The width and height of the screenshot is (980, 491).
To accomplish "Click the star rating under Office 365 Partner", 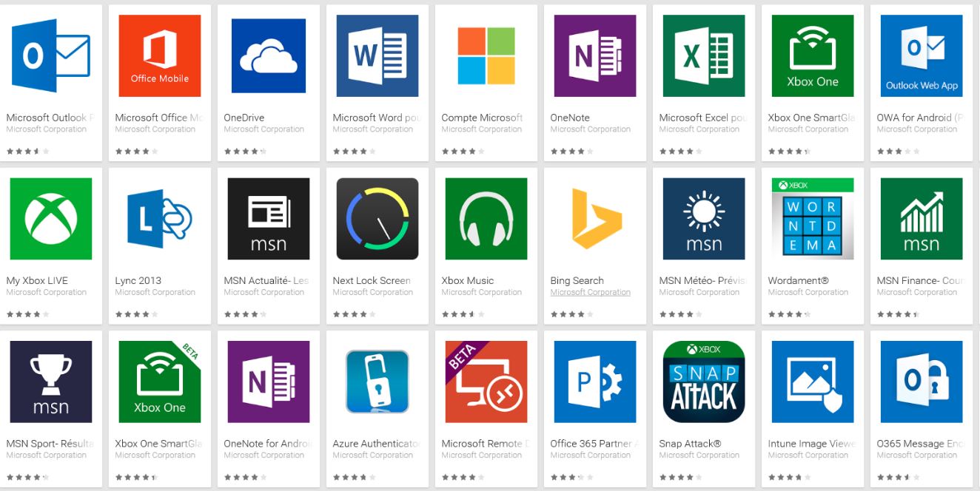I will (571, 477).
